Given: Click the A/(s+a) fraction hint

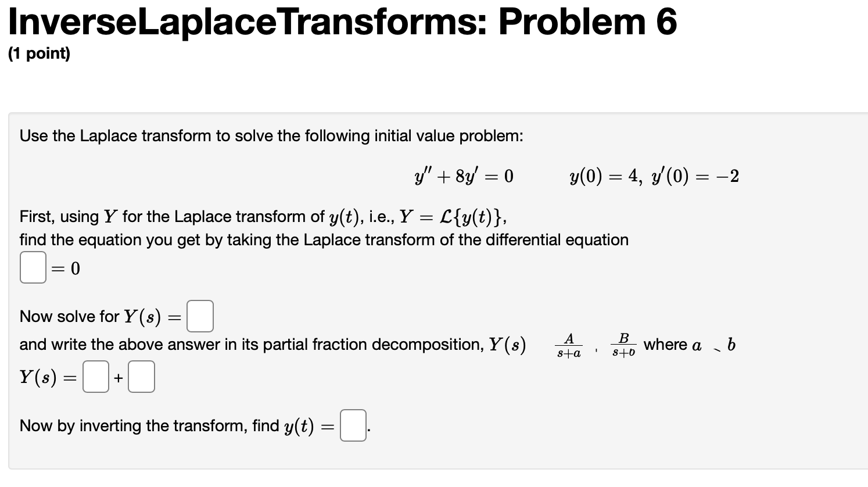Looking at the screenshot, I should pos(567,346).
